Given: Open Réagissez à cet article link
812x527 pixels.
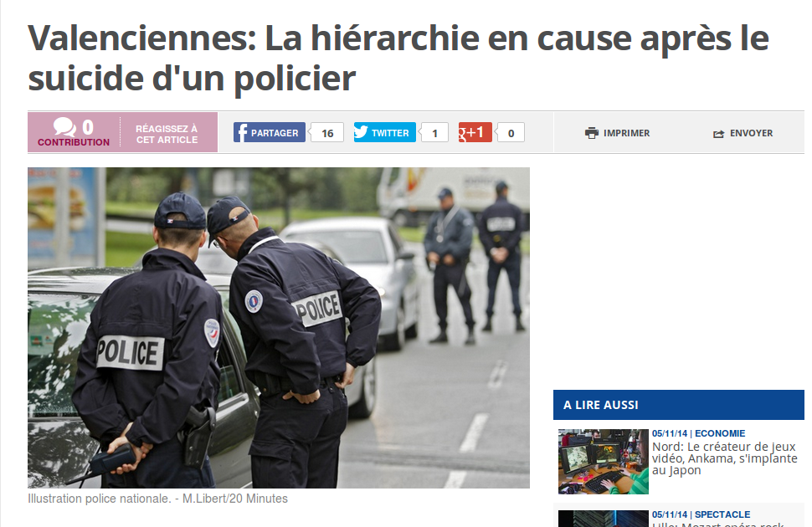Looking at the screenshot, I should click(167, 134).
